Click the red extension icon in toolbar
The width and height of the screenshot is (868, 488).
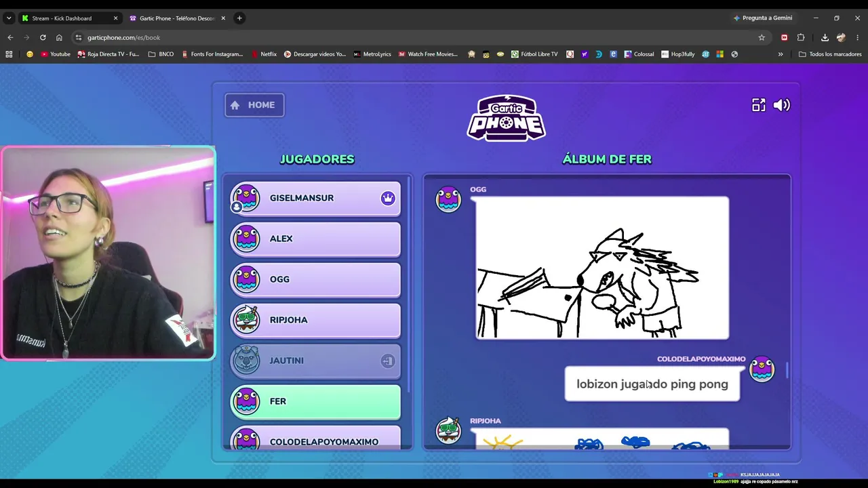785,37
